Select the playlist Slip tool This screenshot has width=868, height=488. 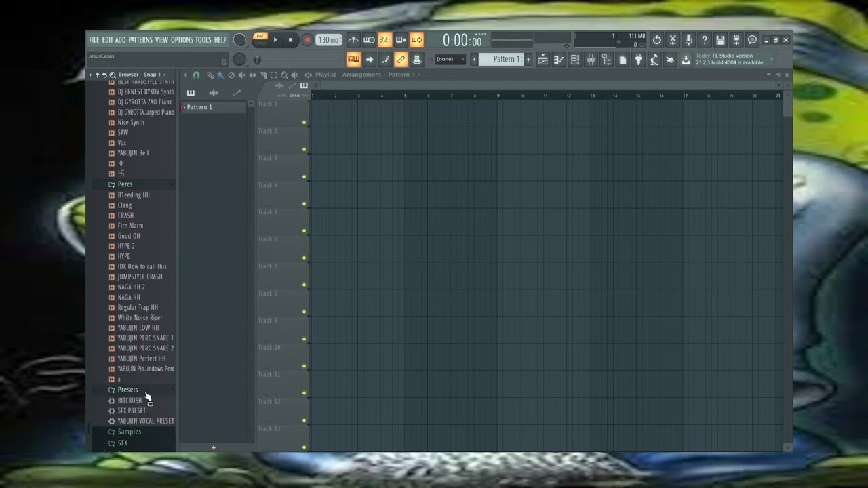(x=252, y=75)
